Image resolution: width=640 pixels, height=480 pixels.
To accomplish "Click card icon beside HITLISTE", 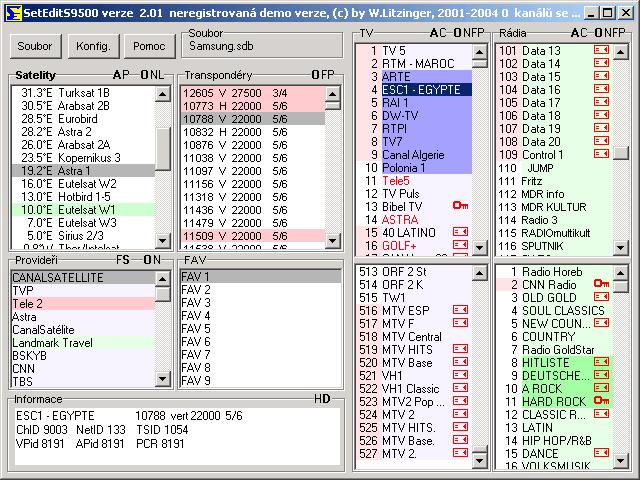I will tap(601, 362).
